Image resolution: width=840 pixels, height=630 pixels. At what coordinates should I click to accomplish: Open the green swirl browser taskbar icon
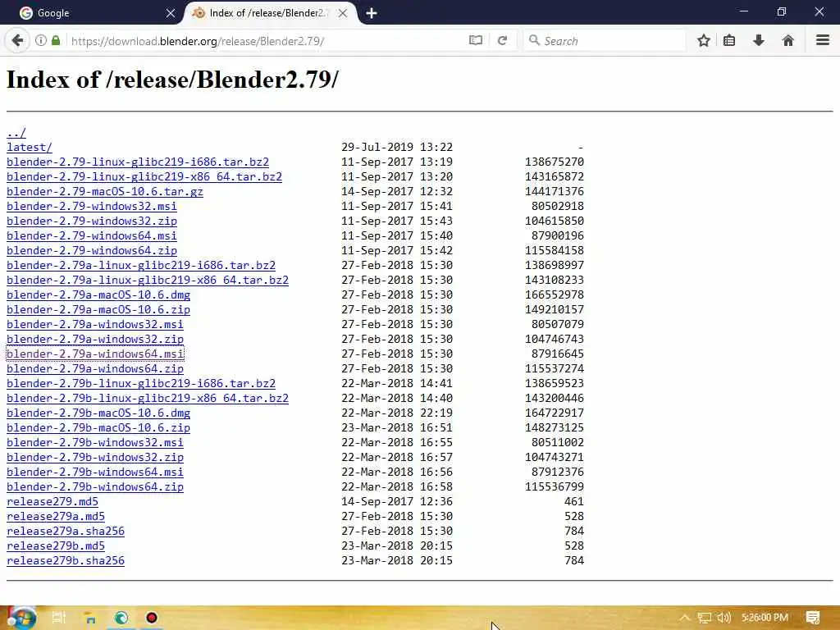[x=121, y=618]
